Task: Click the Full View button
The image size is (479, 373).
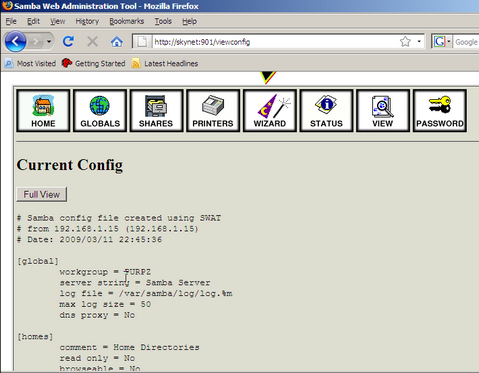Action: point(42,194)
